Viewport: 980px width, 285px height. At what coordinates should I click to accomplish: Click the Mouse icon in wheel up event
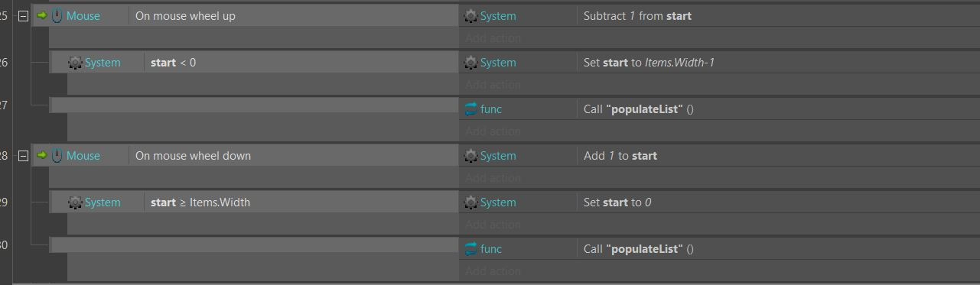pos(57,15)
